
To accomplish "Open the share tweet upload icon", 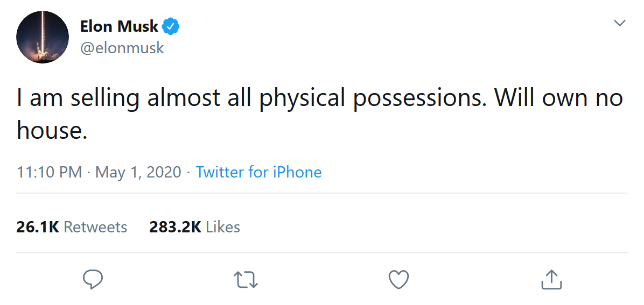I will click(x=551, y=279).
